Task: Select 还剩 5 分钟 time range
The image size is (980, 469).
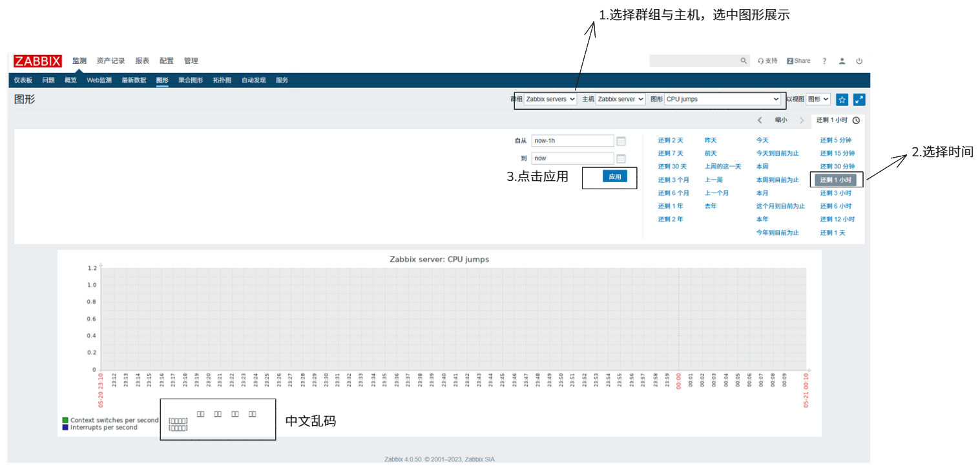Action: 836,140
